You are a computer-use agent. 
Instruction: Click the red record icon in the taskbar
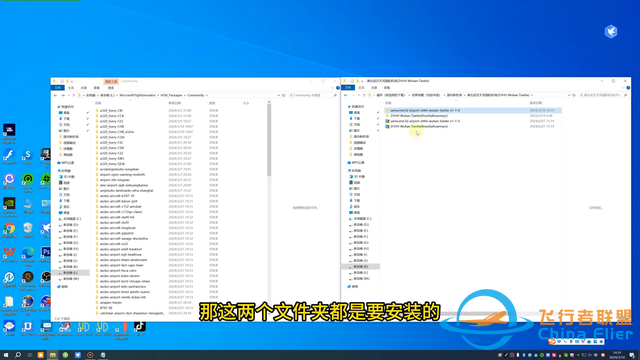(x=90, y=355)
